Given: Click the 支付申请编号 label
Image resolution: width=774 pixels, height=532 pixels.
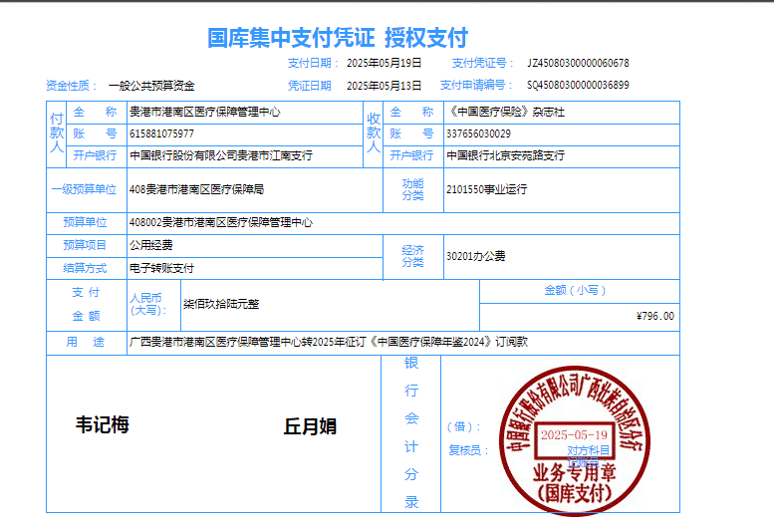Looking at the screenshot, I should (x=476, y=85).
